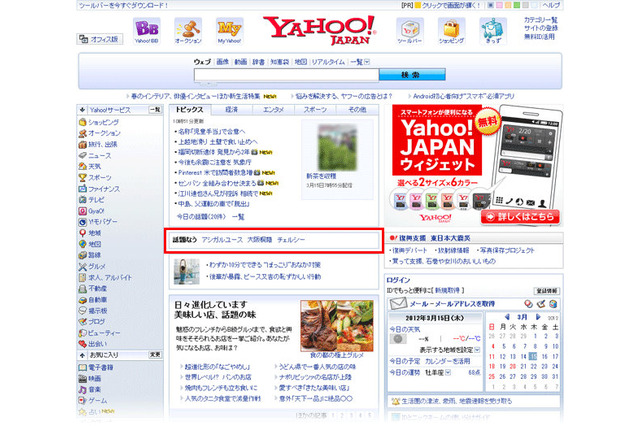
Task: Select the その他 news tab
Action: point(357,110)
